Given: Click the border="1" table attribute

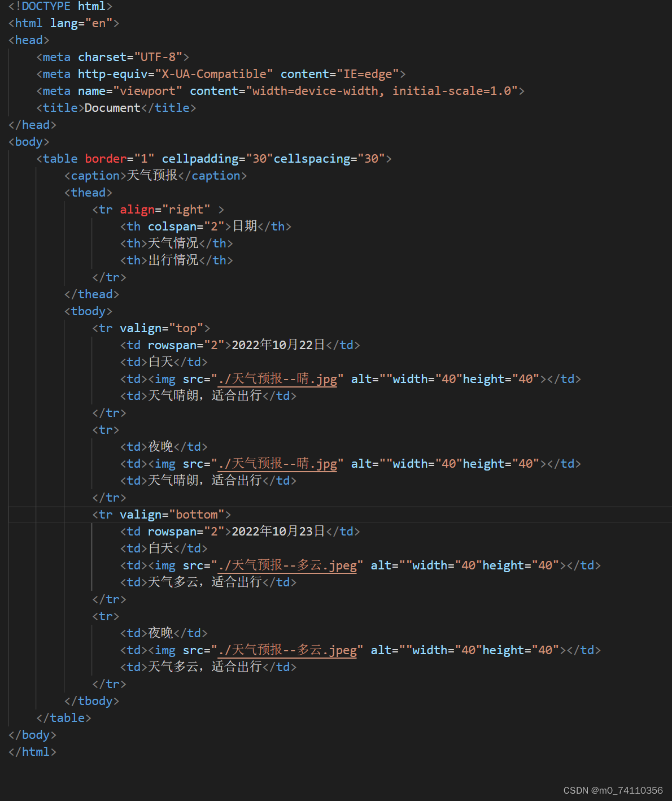Looking at the screenshot, I should 119,159.
